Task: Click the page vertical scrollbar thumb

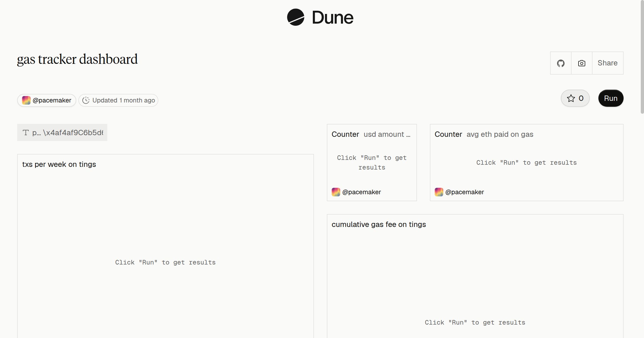Action: point(642,57)
